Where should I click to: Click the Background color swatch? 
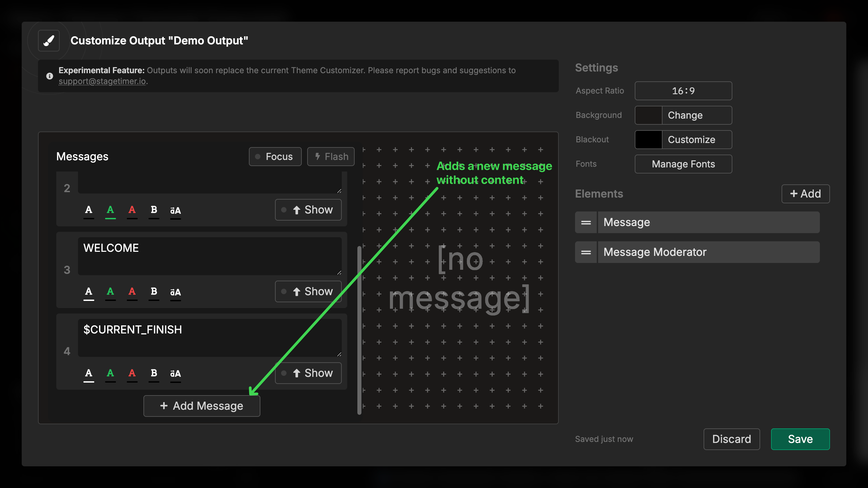pos(648,115)
